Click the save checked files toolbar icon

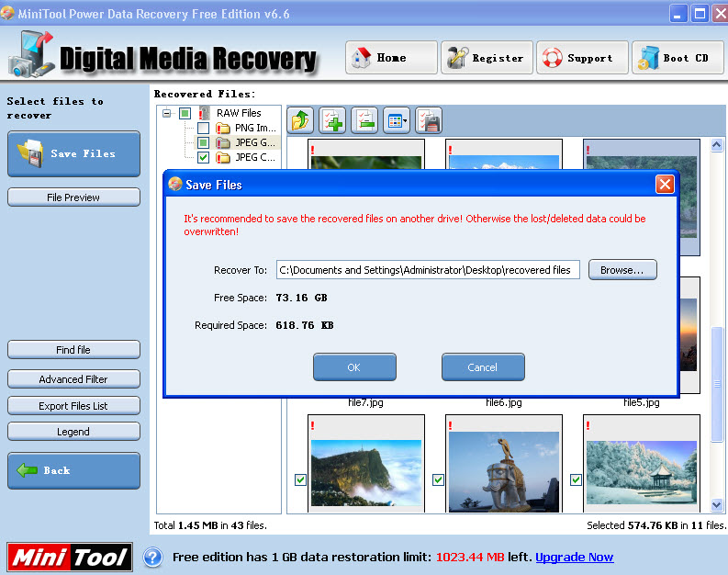click(429, 120)
